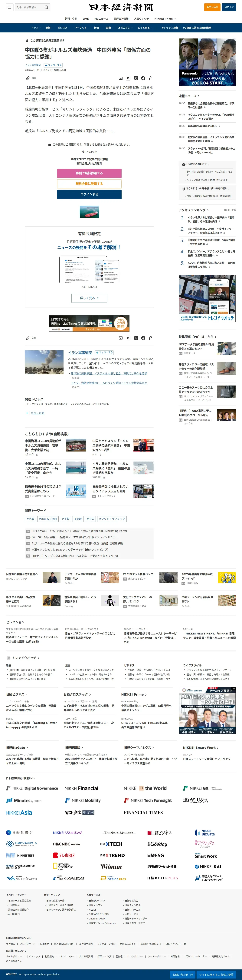The height and width of the screenshot is (980, 242).
Task: Share to X using the icon above the article text
Action: tap(136, 78)
